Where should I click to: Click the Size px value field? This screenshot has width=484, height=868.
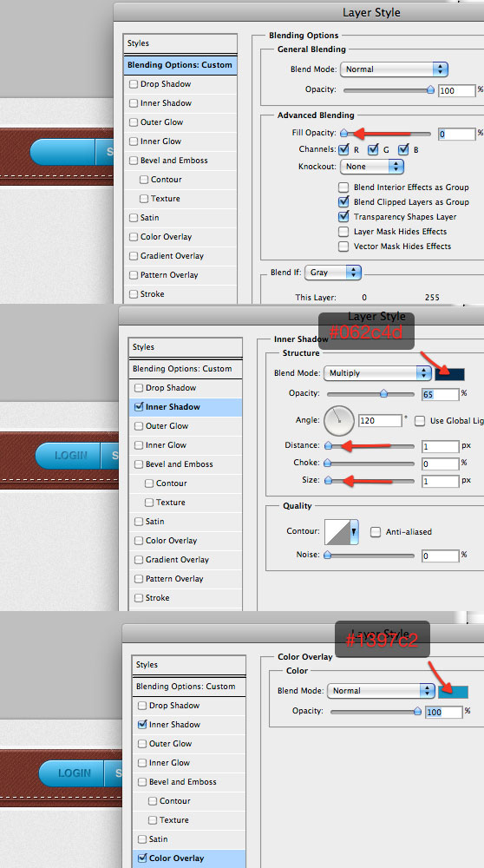pos(441,481)
